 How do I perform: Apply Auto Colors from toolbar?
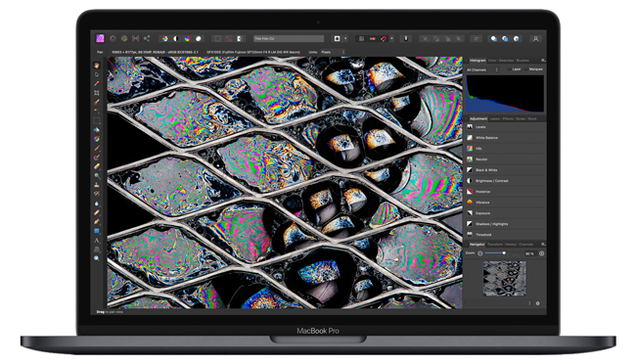tap(187, 38)
